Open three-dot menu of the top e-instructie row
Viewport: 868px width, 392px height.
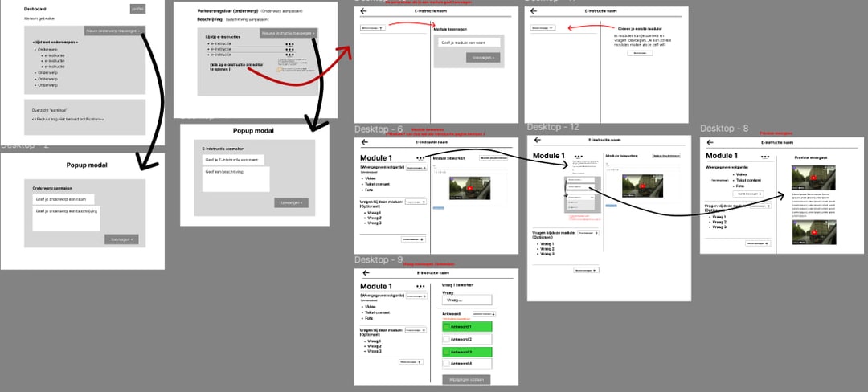[x=289, y=44]
